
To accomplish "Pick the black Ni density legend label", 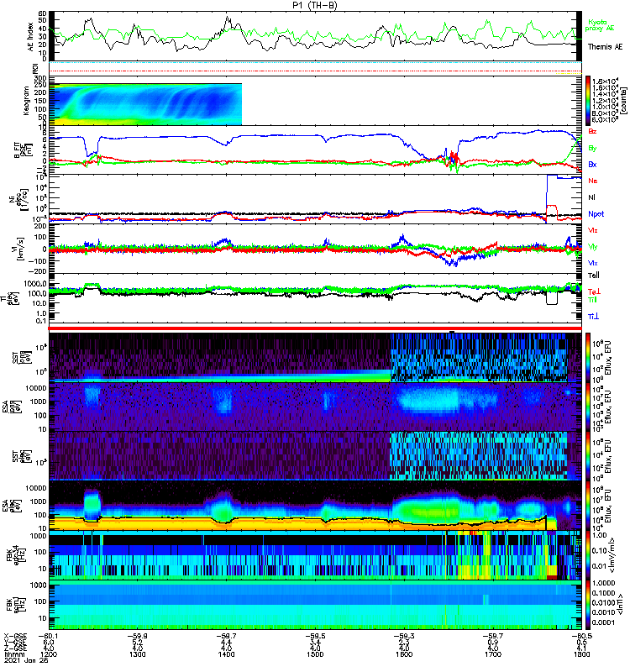I will pyautogui.click(x=591, y=197).
